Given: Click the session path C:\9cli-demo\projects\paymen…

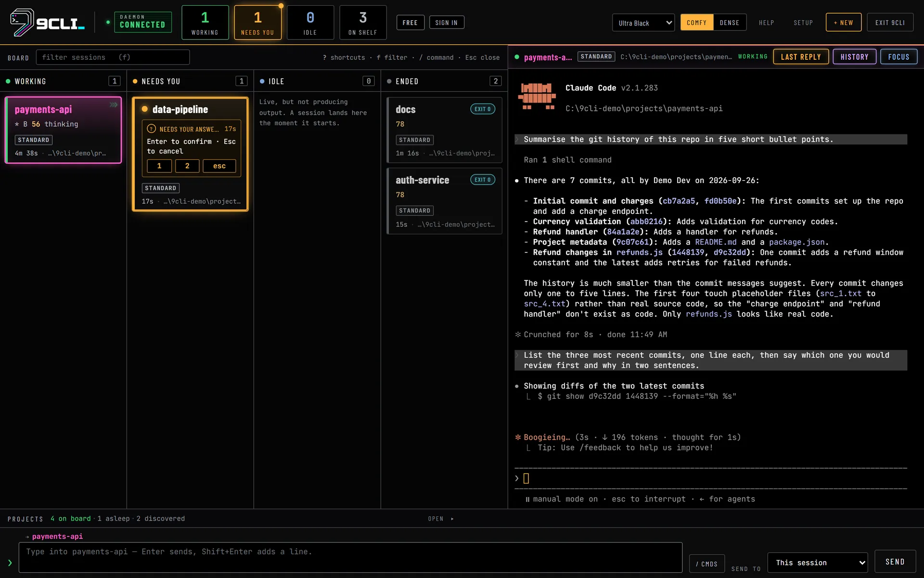Looking at the screenshot, I should tap(676, 57).
